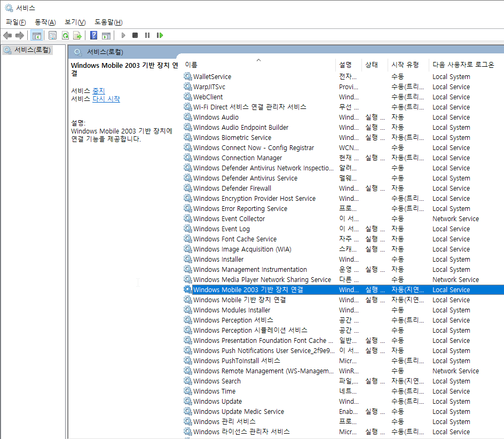Select Windows 관리 서비스 row
504x439 pixels.
224,421
